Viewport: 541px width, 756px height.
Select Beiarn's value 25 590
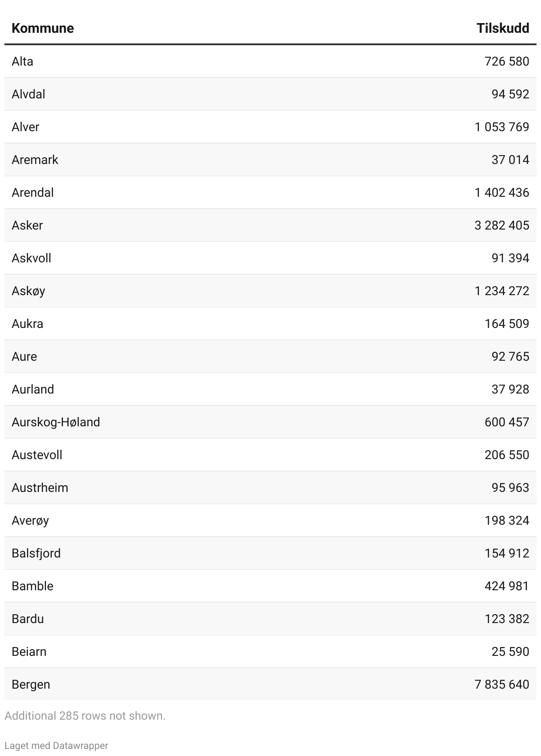[x=510, y=651]
